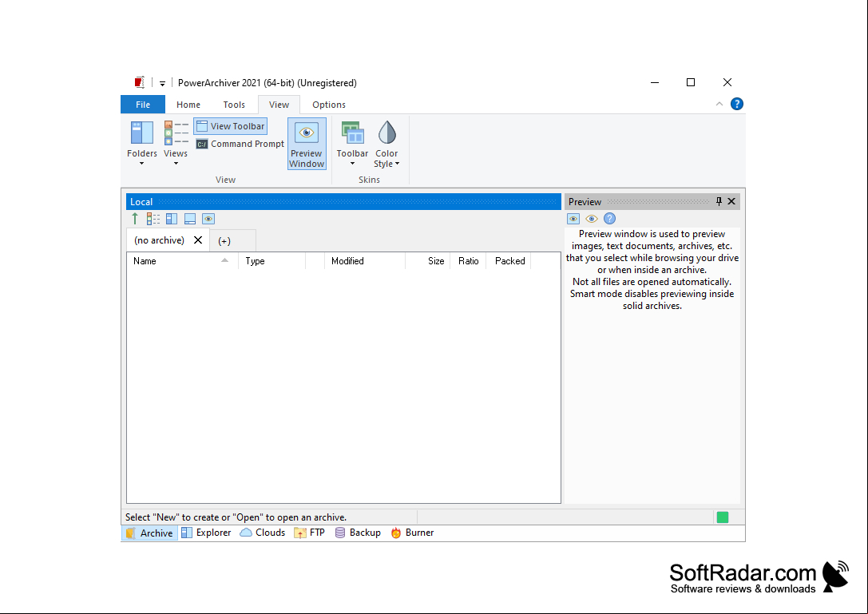
Task: Open the File ribbon tab
Action: 143,105
